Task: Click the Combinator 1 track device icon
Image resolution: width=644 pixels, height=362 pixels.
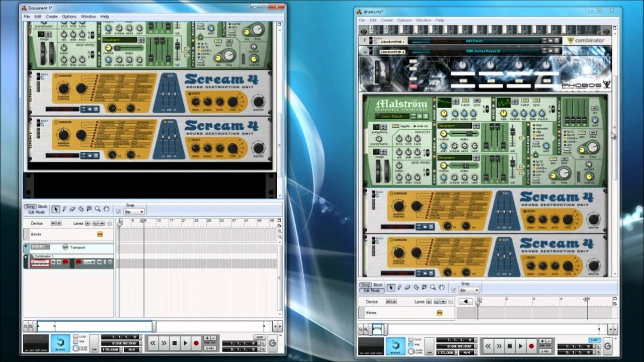Action: tap(40, 262)
